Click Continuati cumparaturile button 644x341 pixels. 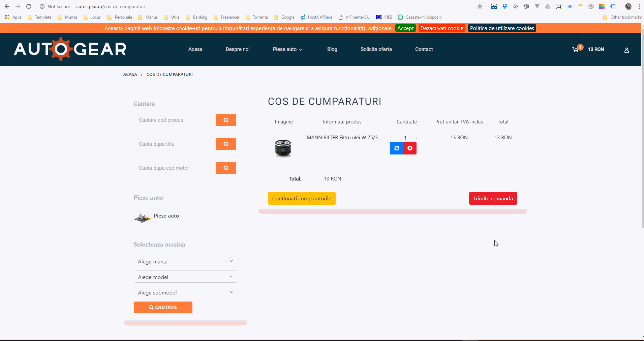point(302,198)
